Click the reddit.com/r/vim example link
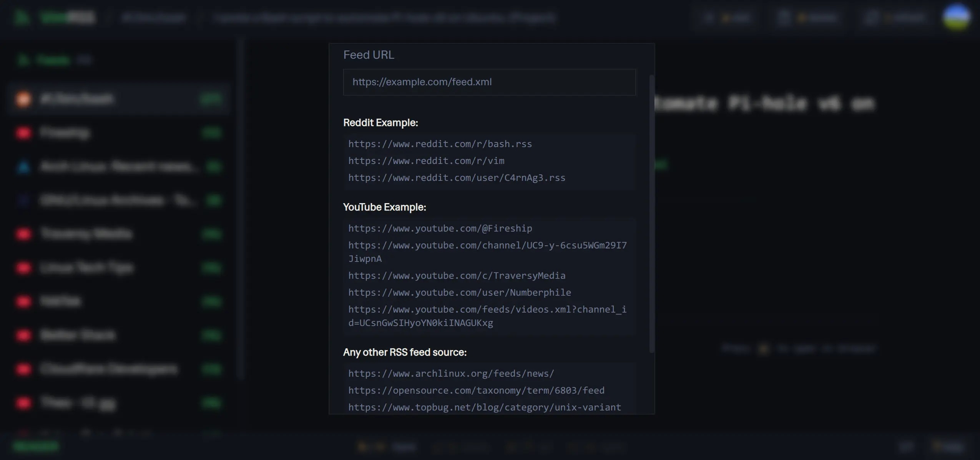980x460 pixels. (426, 161)
